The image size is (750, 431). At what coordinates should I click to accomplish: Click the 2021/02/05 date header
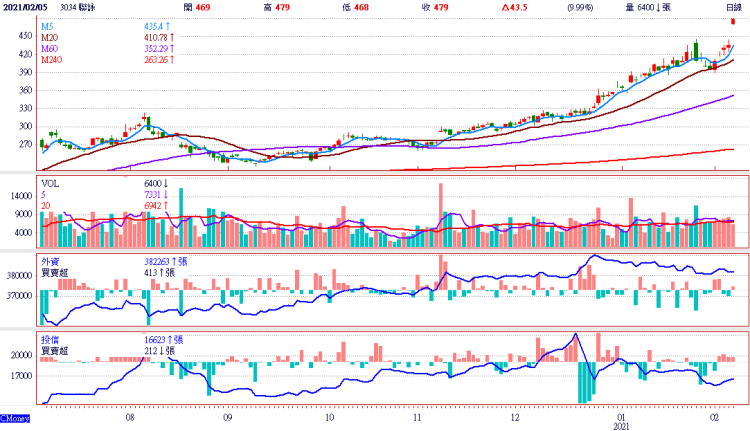26,7
